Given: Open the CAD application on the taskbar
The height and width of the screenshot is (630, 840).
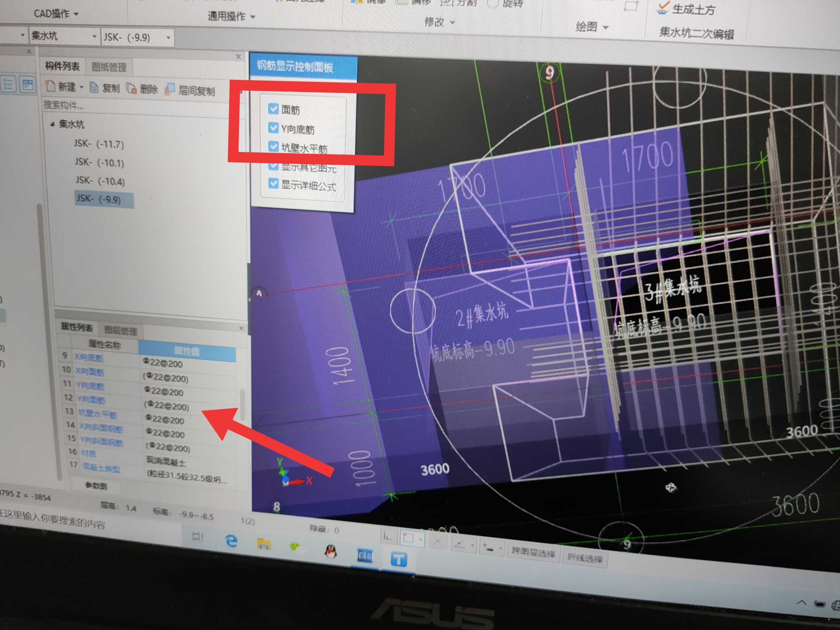Looking at the screenshot, I should (x=365, y=556).
